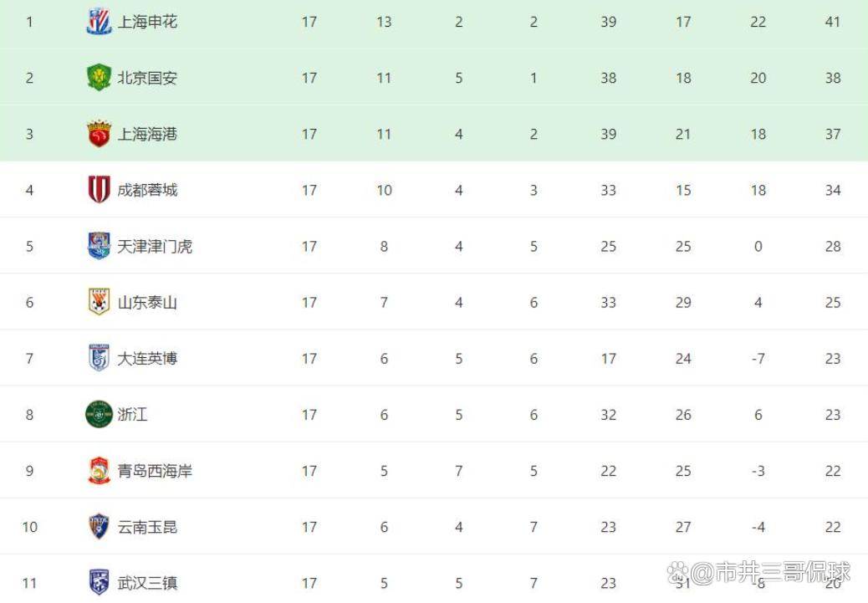The image size is (868, 603).
Task: Click the Shanghai Shenhua team logo
Action: [x=99, y=22]
